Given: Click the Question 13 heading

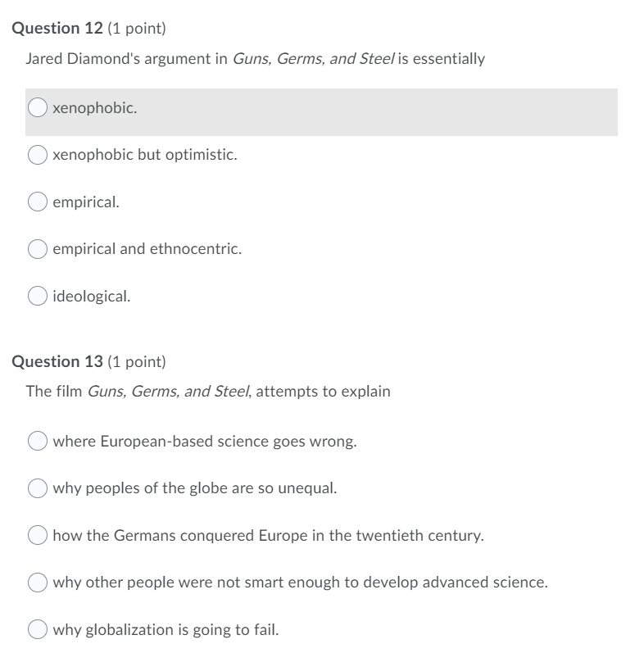Looking at the screenshot, I should click(x=88, y=362).
